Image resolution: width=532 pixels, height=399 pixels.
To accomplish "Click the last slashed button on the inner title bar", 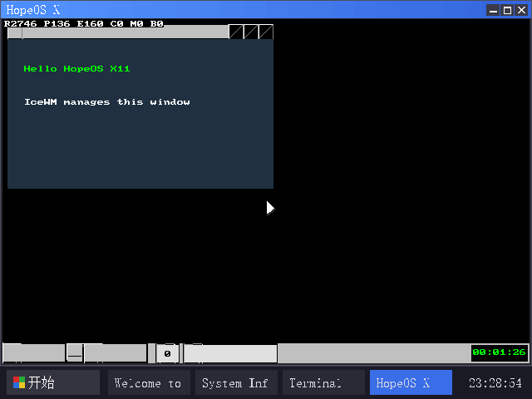I will (x=266, y=32).
